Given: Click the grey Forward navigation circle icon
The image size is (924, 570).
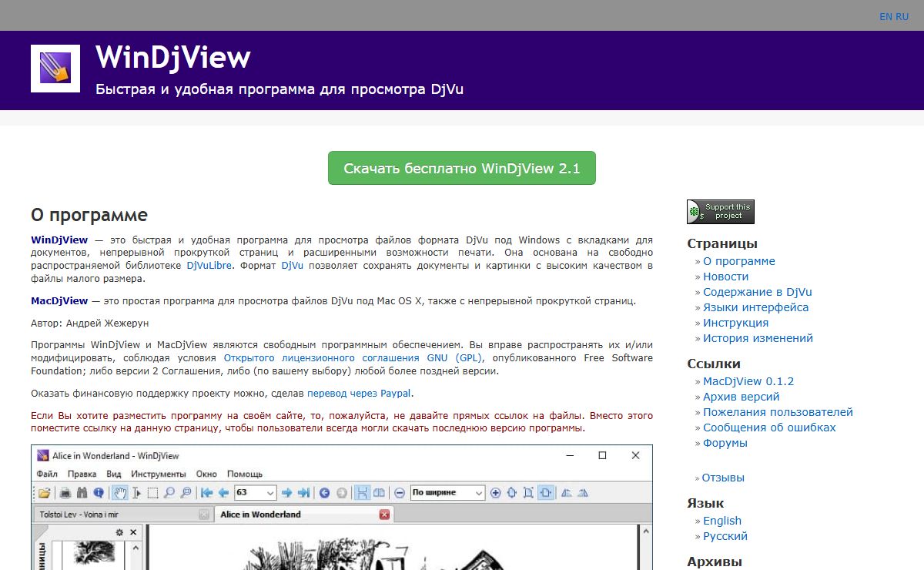Looking at the screenshot, I should click(341, 493).
